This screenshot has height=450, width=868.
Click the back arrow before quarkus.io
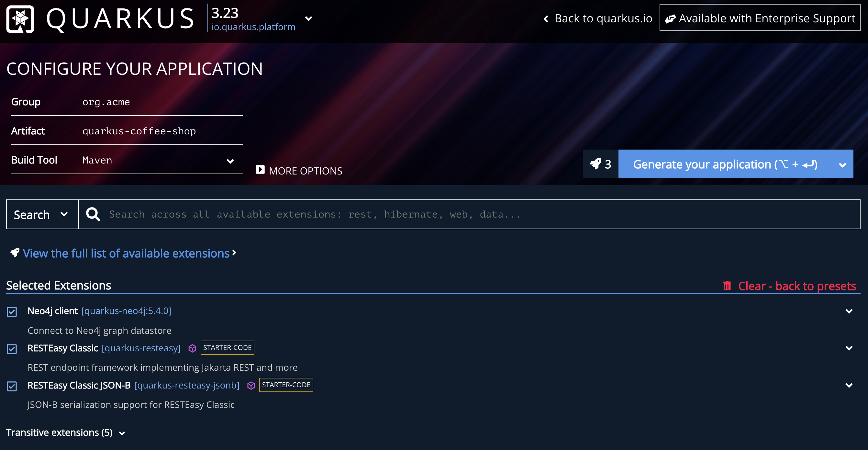(x=546, y=19)
